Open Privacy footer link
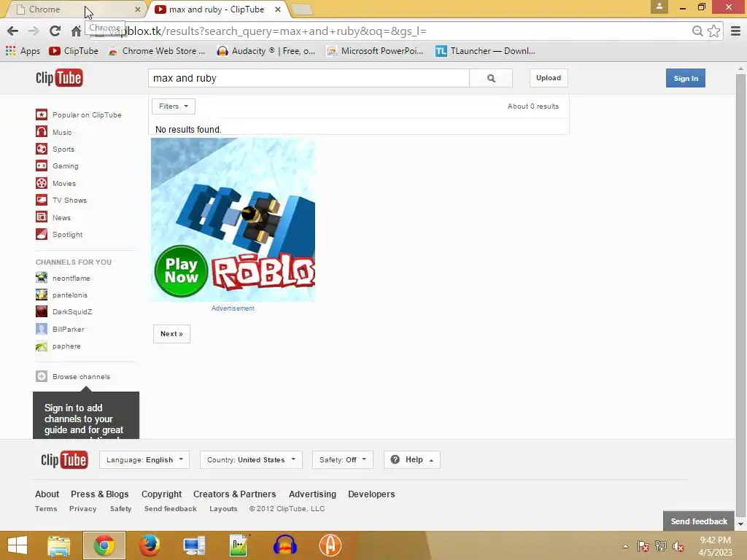The height and width of the screenshot is (560, 747). tap(83, 508)
